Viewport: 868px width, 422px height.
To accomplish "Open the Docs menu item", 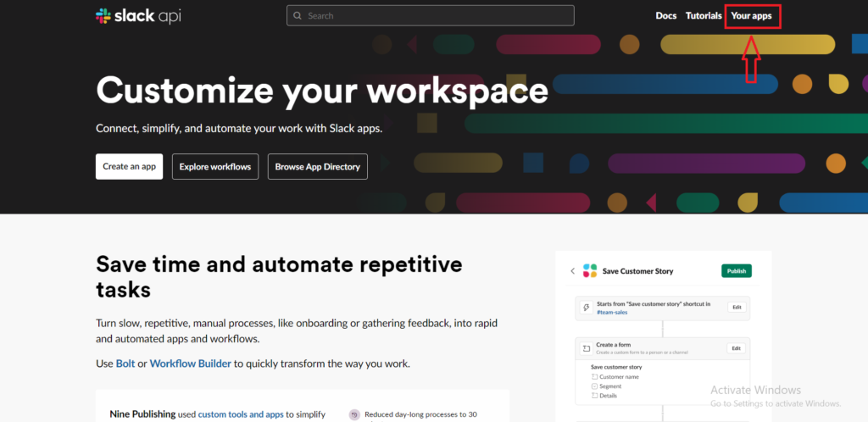I will click(665, 15).
